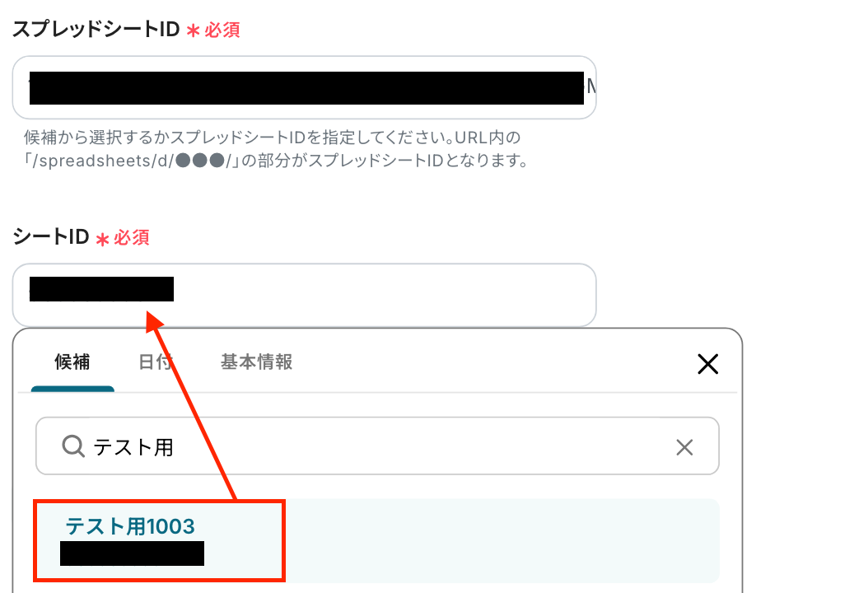Close the candidate panel with the X
This screenshot has height=593, width=868.
click(708, 364)
